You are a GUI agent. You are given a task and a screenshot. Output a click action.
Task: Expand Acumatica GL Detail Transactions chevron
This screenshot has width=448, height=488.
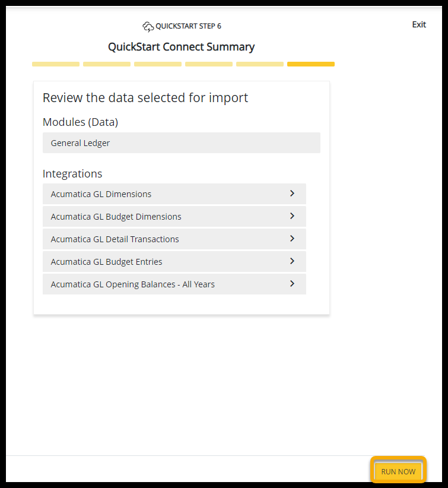[292, 239]
